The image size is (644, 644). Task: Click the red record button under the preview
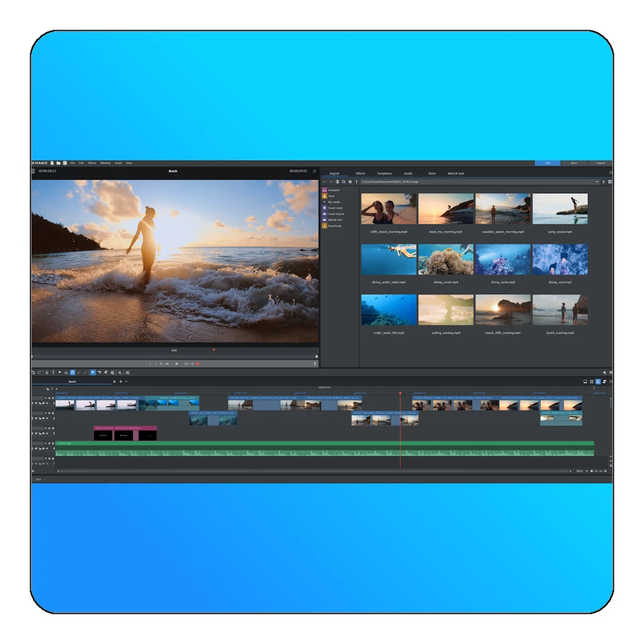[197, 364]
